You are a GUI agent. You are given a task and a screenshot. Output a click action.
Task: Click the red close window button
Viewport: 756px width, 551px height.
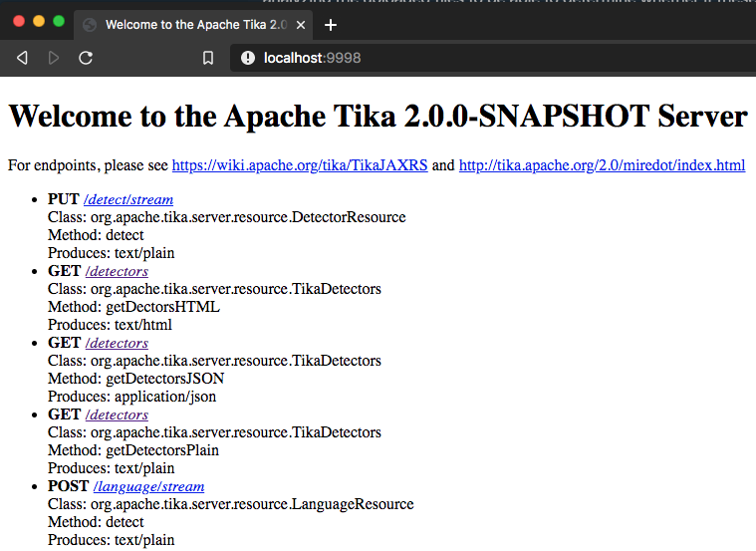click(x=19, y=21)
